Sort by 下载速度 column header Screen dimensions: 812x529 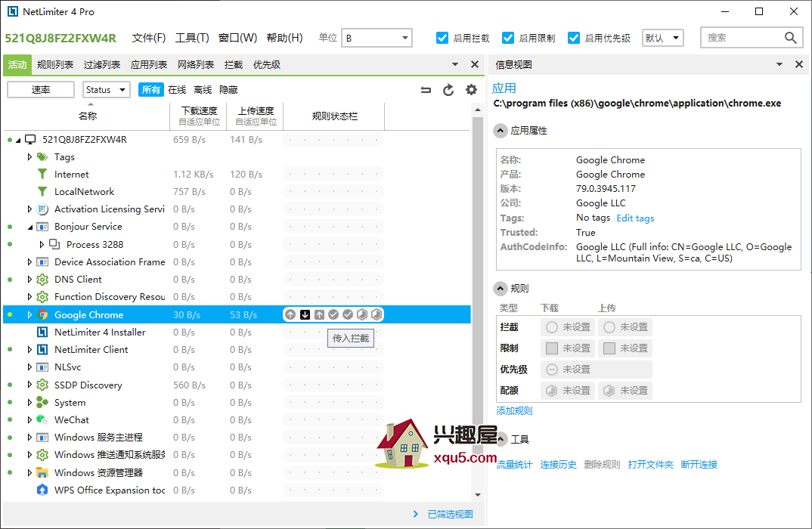coord(199,116)
